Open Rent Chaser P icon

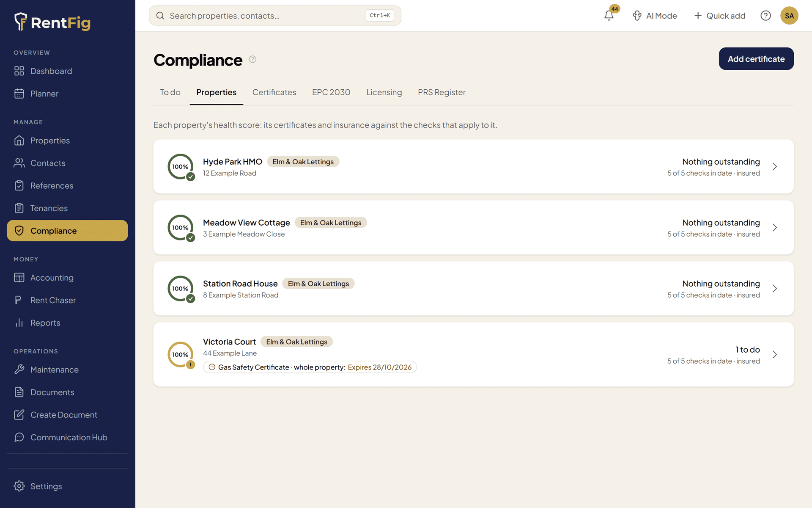click(18, 300)
